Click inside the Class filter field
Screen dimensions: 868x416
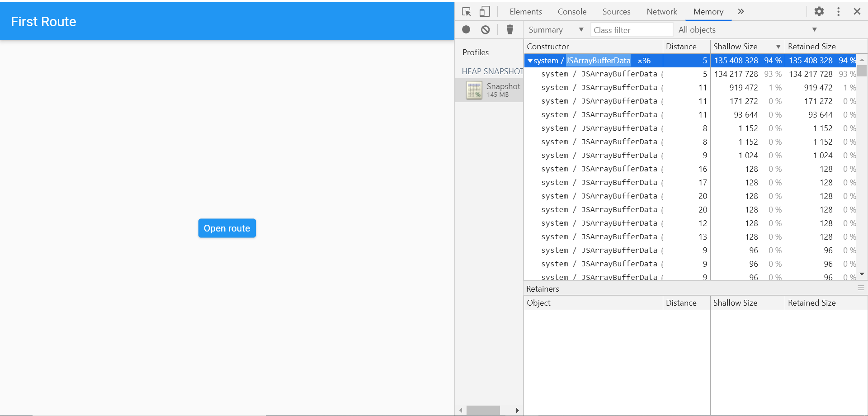tap(631, 29)
